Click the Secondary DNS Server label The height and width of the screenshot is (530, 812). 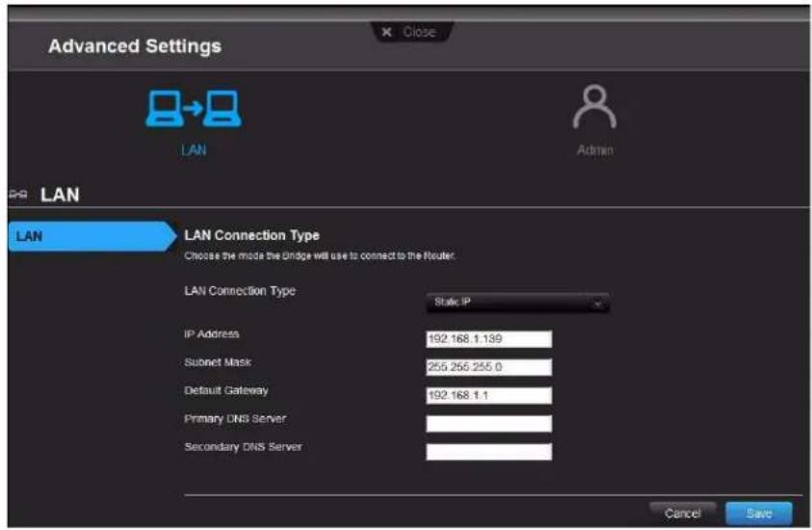point(243,446)
